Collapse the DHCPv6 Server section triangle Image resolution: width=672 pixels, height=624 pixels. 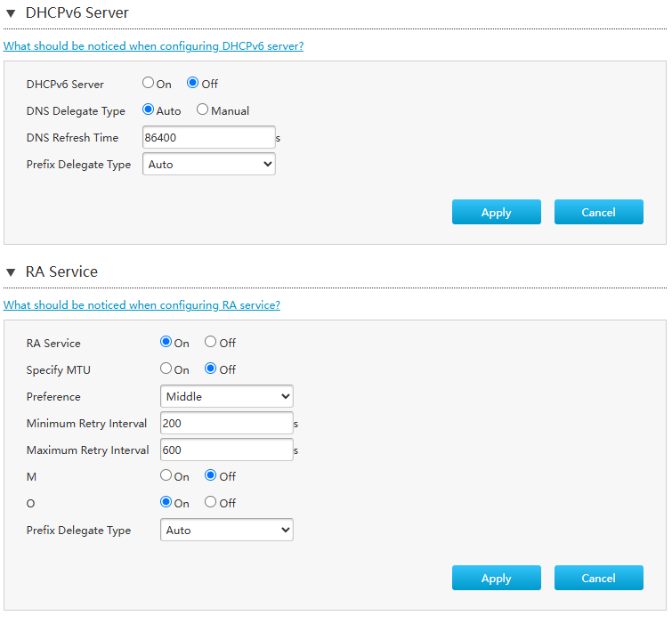pos(11,13)
